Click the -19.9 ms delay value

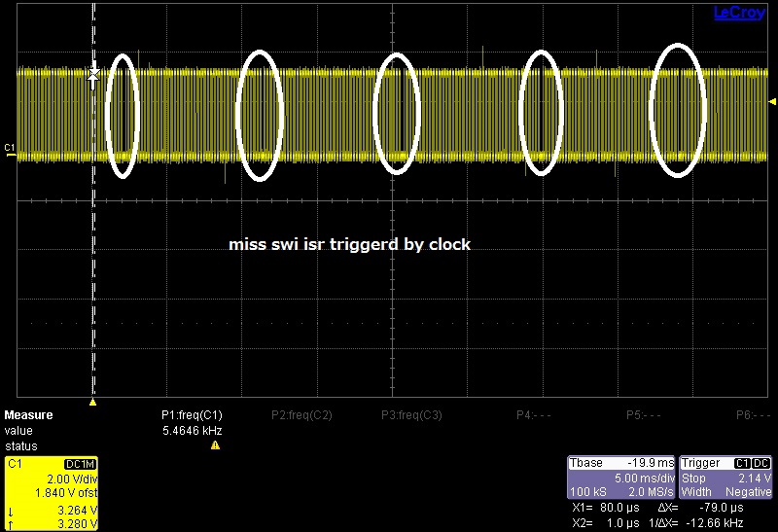[x=651, y=463]
